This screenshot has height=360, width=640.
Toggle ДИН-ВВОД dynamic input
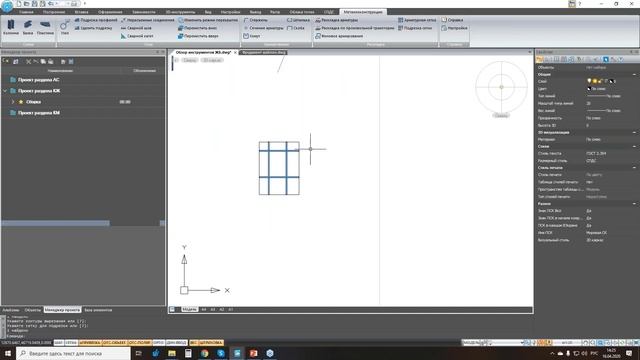[x=177, y=343]
